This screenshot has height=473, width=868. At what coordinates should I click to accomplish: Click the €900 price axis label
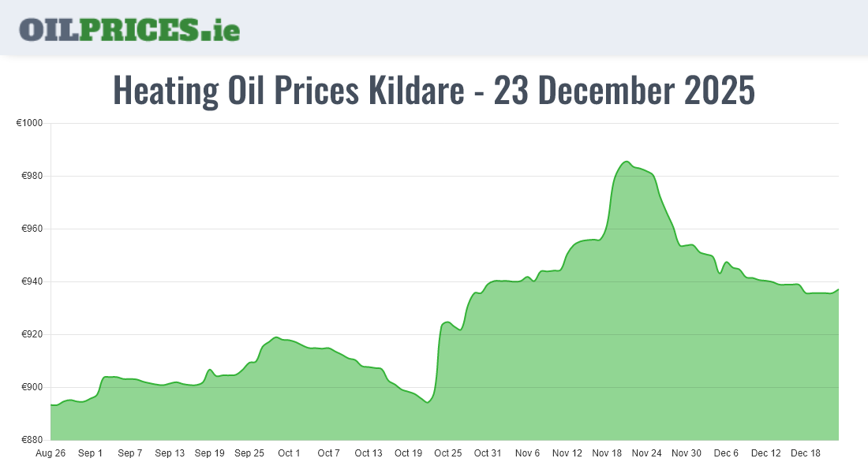pos(31,387)
